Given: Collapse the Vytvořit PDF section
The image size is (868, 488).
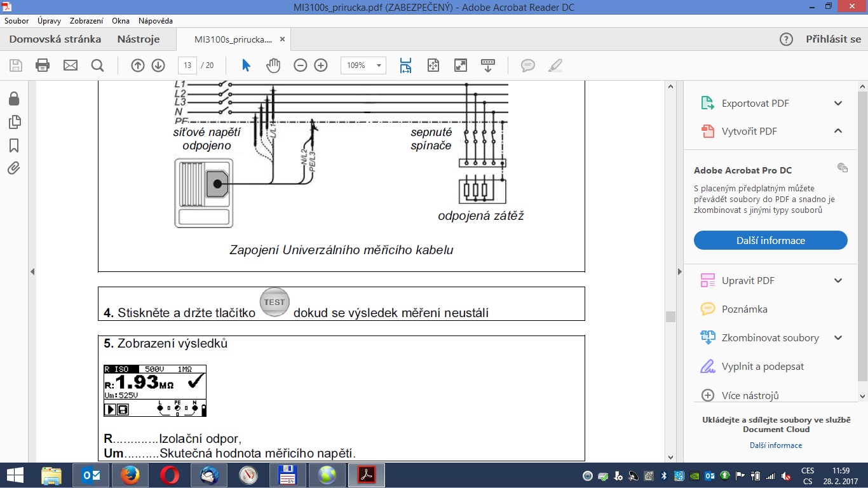Looking at the screenshot, I should [837, 132].
